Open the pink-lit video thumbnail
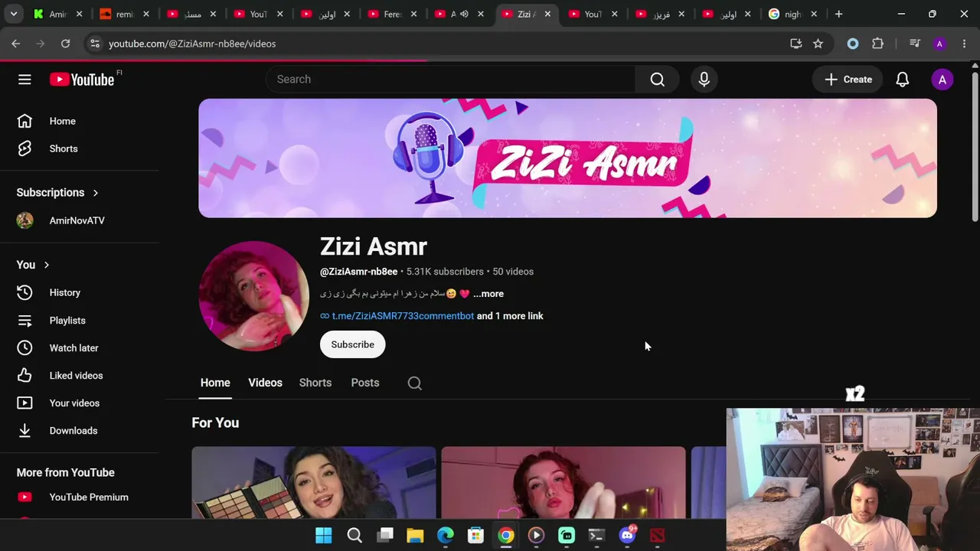The width and height of the screenshot is (980, 551). [563, 483]
